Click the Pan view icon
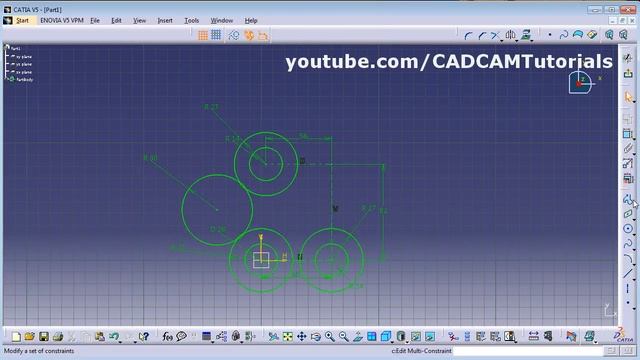 pyautogui.click(x=302, y=337)
